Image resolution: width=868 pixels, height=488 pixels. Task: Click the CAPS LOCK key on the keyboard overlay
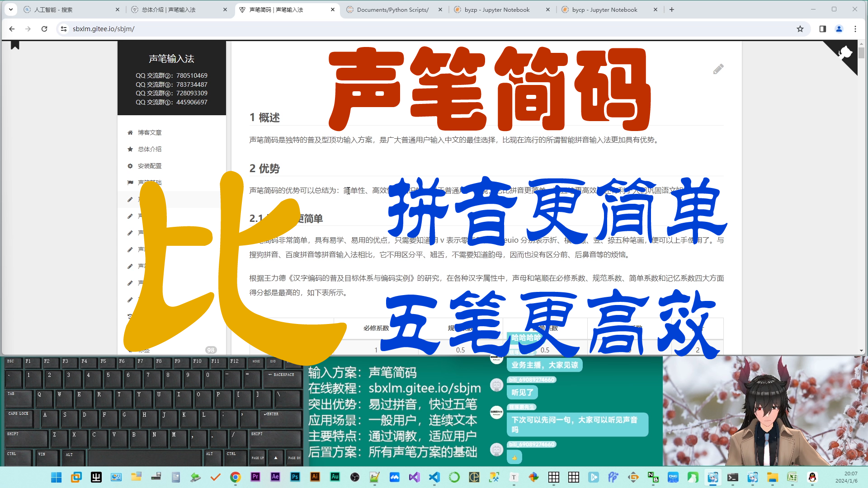18,418
